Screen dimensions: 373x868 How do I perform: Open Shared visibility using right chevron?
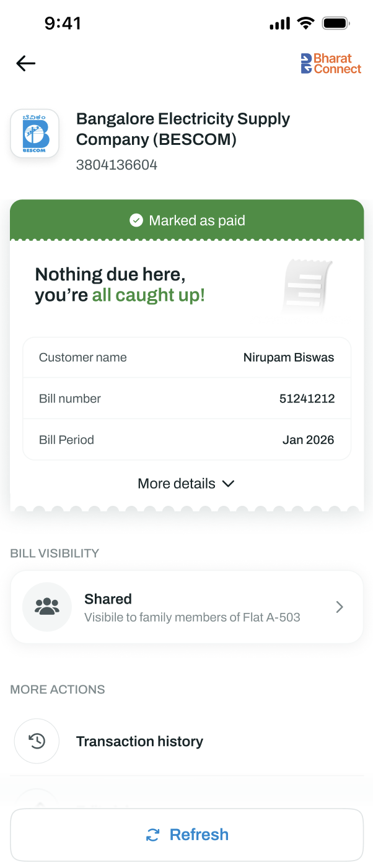[340, 607]
